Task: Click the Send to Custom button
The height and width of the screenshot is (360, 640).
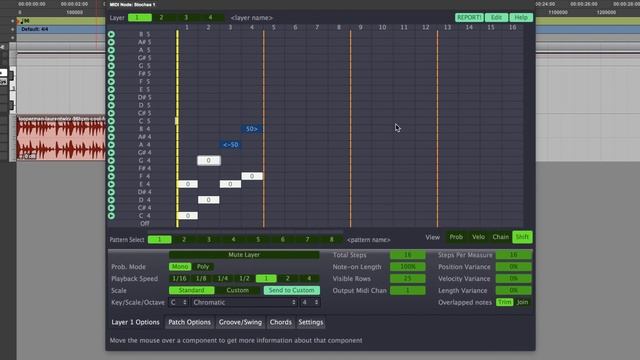Action: [x=291, y=290]
